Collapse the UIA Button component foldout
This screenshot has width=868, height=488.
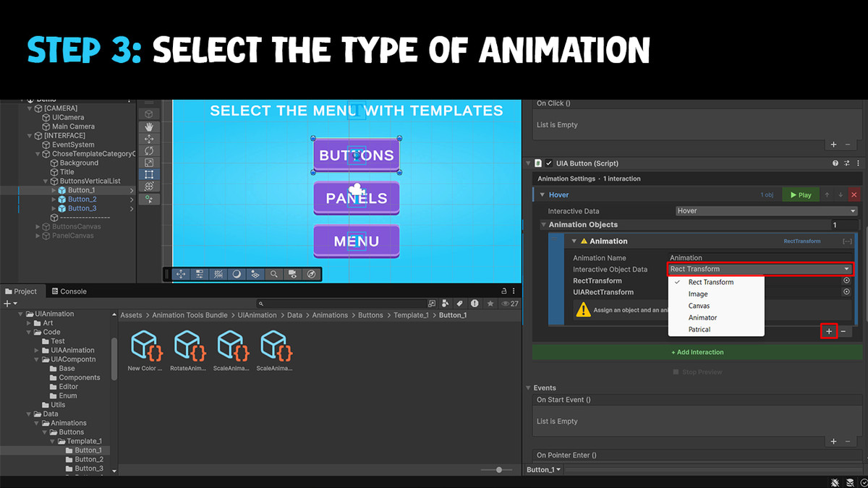(x=529, y=163)
